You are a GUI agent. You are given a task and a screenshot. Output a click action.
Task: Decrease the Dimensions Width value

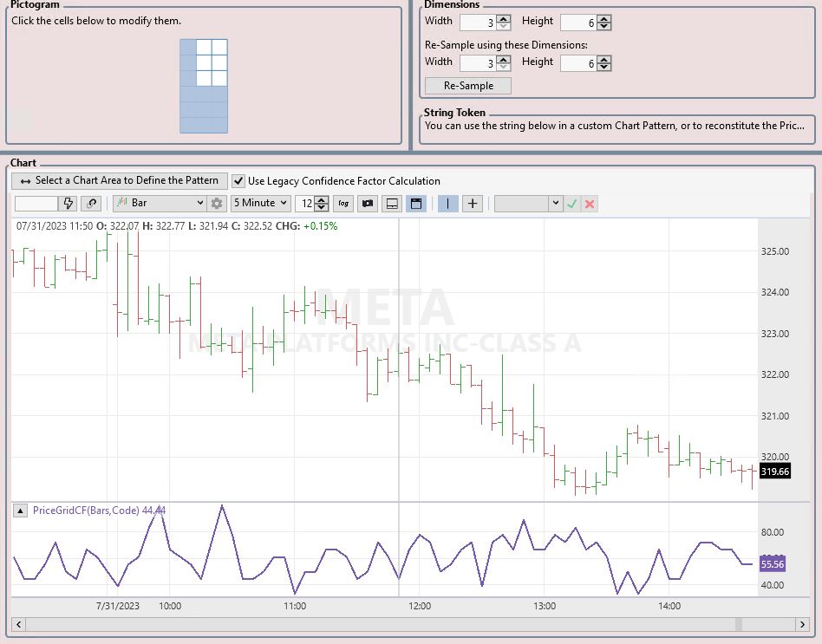(x=503, y=26)
